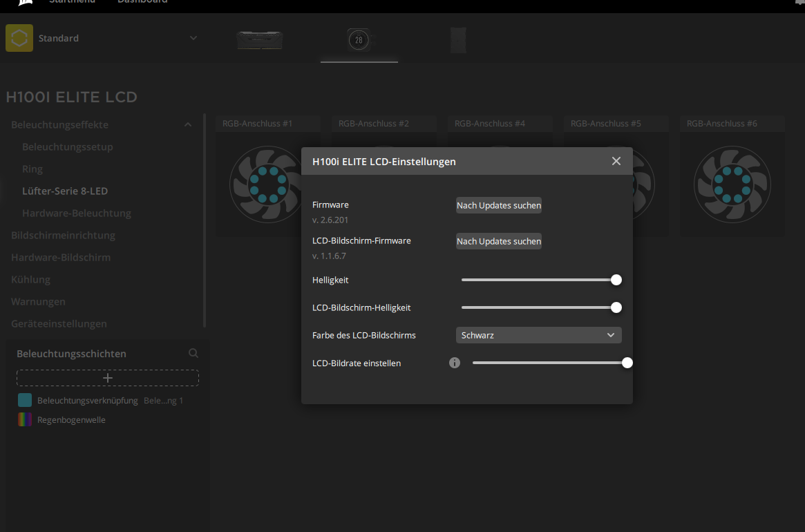Click the sidebar vertical scrollbar
The image size is (805, 532).
tap(205, 221)
